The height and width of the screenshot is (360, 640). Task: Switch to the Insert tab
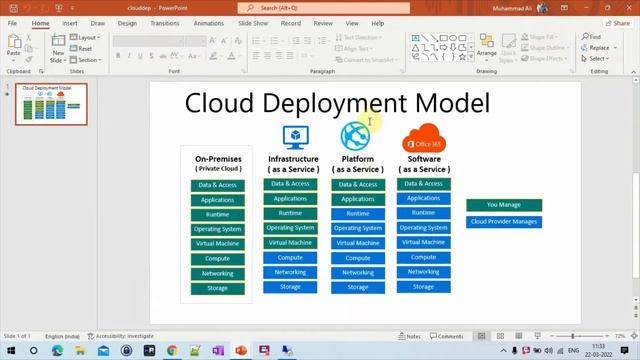coord(70,23)
